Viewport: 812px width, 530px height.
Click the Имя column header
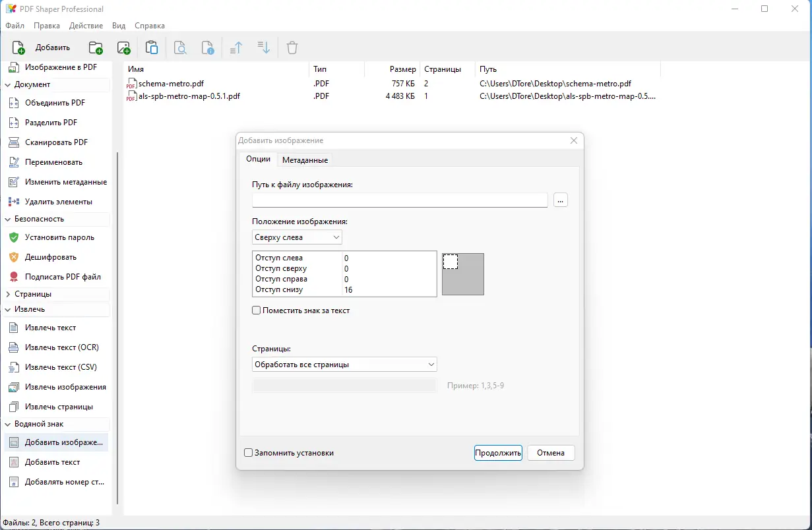pyautogui.click(x=216, y=69)
